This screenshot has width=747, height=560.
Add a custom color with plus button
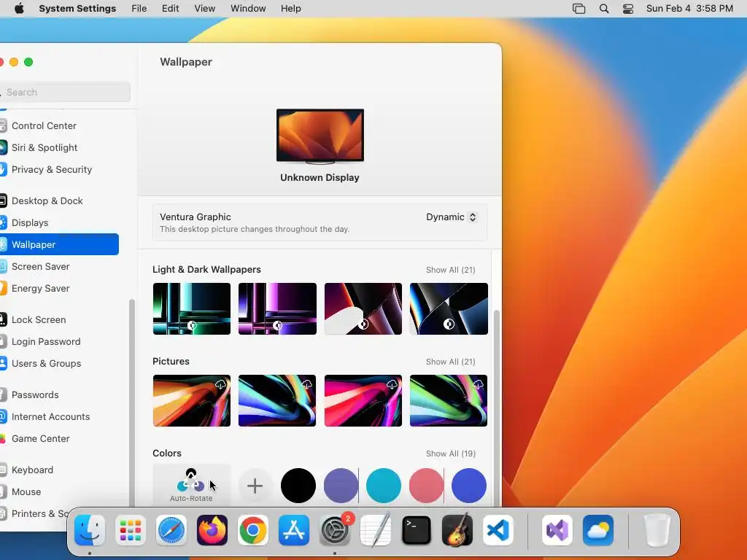point(255,486)
